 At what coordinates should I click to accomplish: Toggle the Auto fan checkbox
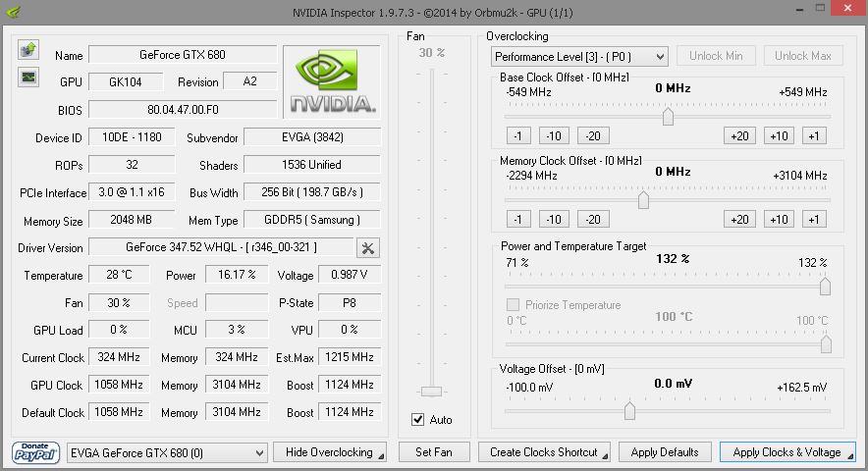(418, 420)
